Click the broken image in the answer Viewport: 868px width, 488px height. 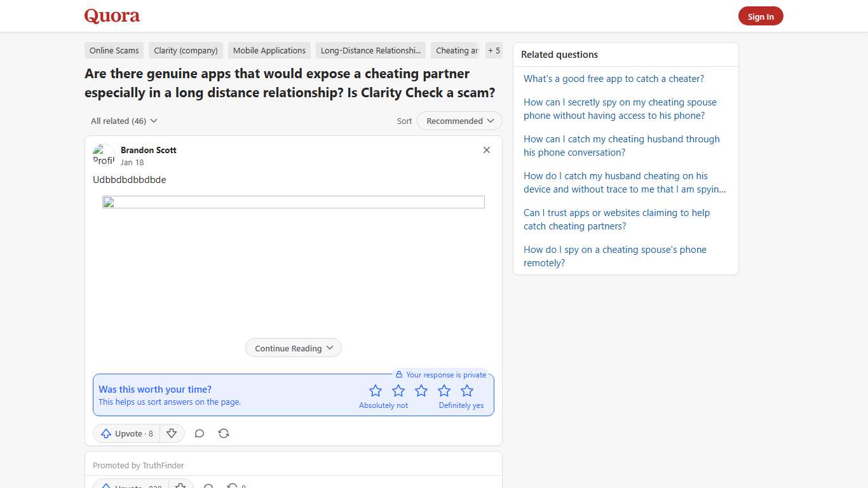[x=293, y=202]
